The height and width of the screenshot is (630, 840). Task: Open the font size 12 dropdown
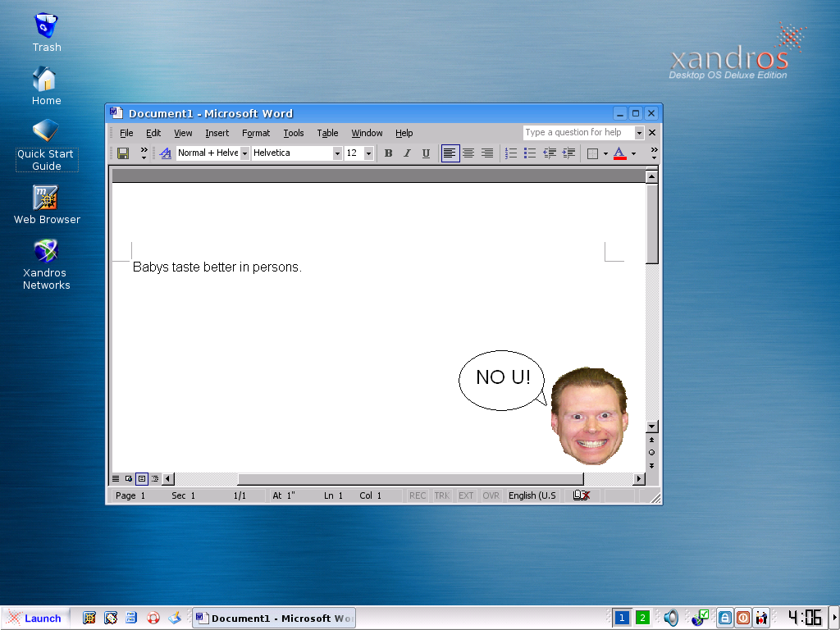pos(368,153)
